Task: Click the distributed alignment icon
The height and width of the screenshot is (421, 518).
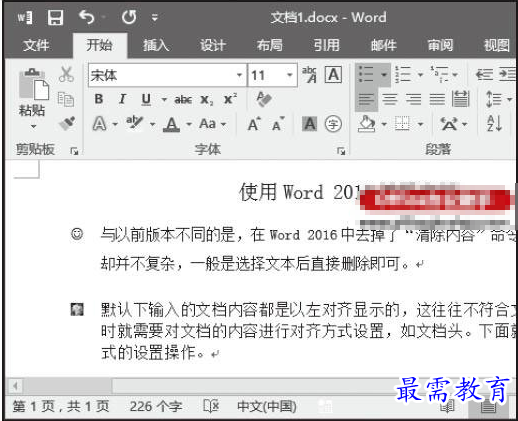Action: [x=461, y=99]
